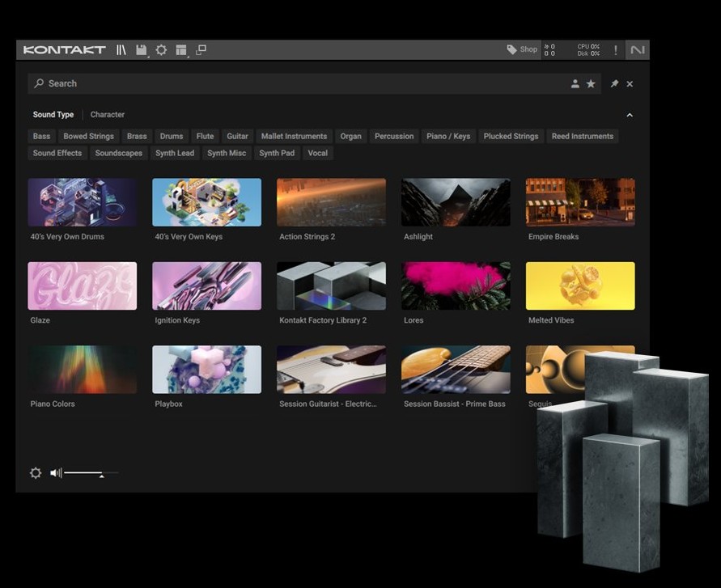Open Kontakt settings gear in top toolbar
The width and height of the screenshot is (721, 588).
pos(161,50)
